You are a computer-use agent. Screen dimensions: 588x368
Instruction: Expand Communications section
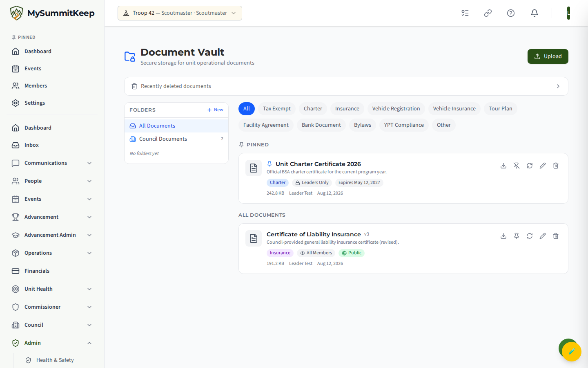point(52,163)
